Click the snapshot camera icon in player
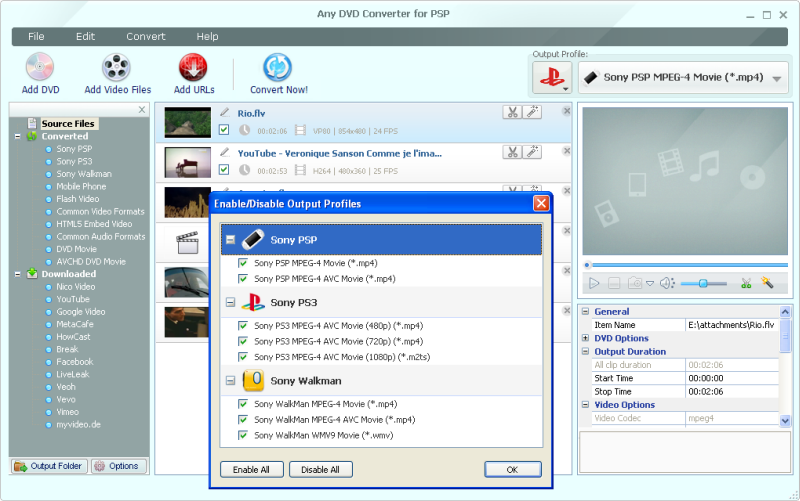 (635, 283)
